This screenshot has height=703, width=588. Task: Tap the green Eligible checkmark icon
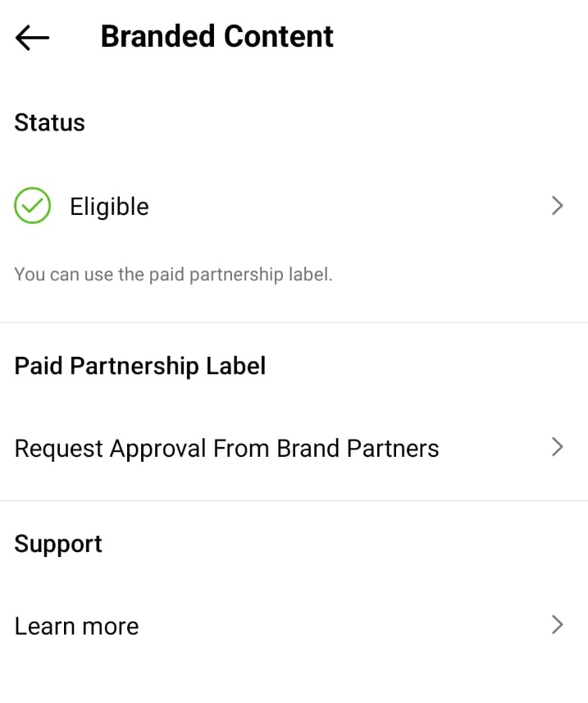32,205
